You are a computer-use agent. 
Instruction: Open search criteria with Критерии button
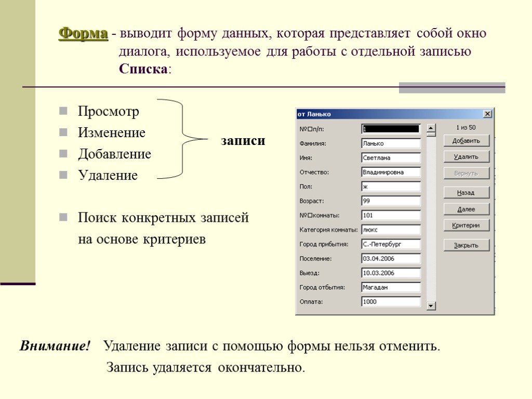(x=467, y=225)
